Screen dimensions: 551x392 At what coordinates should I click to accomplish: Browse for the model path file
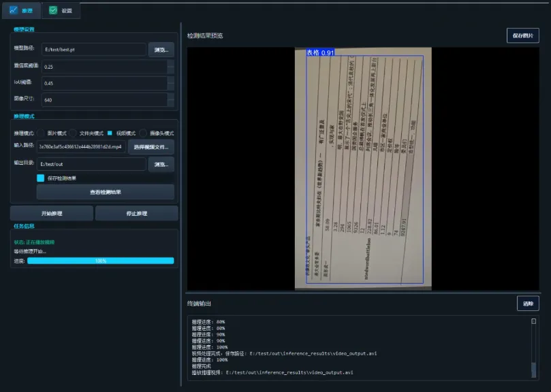click(161, 50)
